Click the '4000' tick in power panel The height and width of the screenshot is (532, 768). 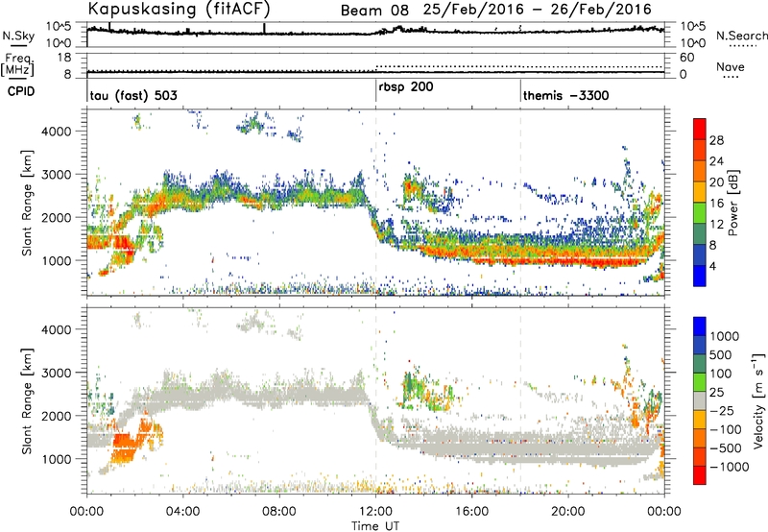pyautogui.click(x=57, y=132)
